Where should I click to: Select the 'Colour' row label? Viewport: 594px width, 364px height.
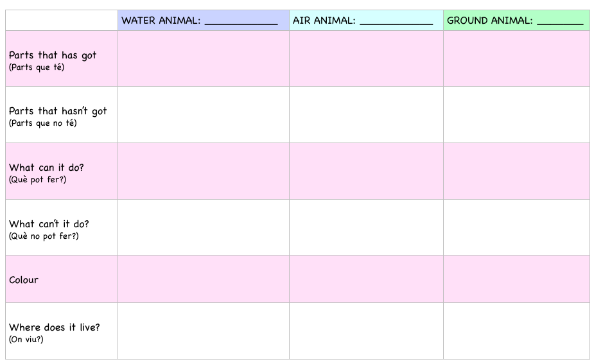(24, 280)
